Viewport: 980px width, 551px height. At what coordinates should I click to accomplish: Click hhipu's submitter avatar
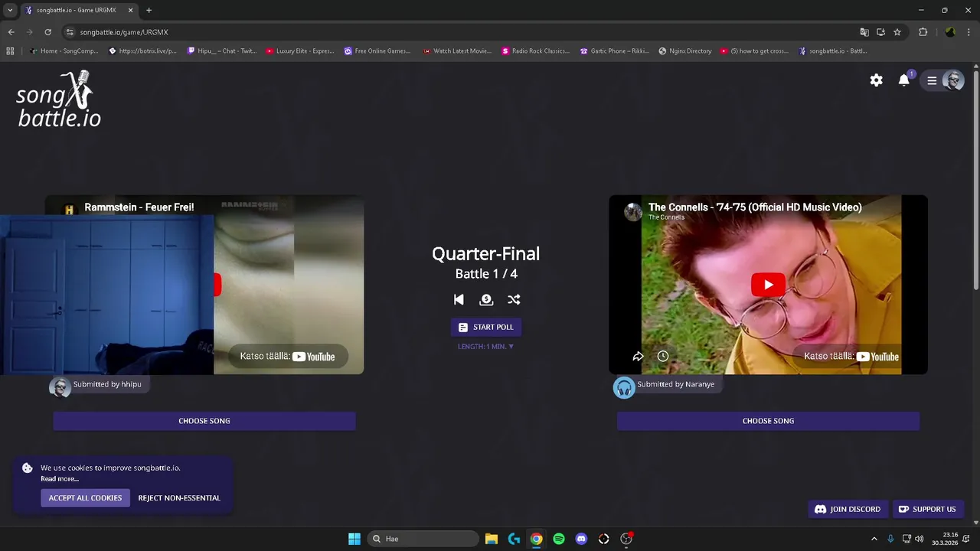tap(60, 387)
